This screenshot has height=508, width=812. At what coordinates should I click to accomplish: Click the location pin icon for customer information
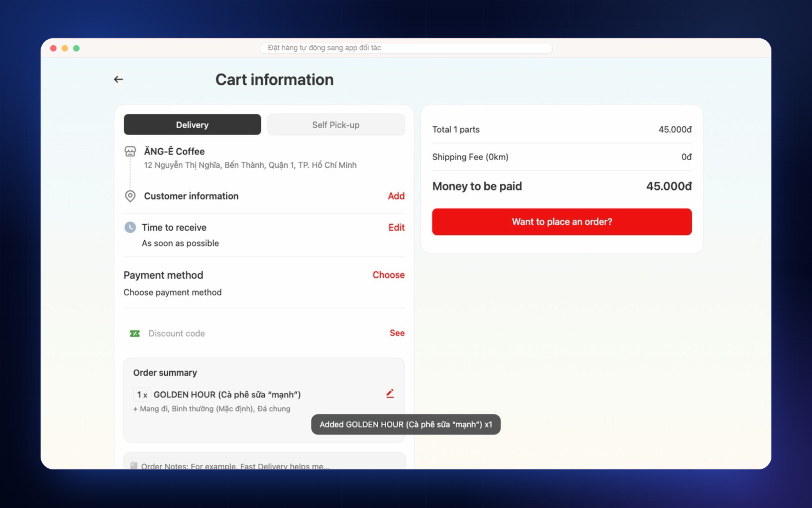coord(130,196)
